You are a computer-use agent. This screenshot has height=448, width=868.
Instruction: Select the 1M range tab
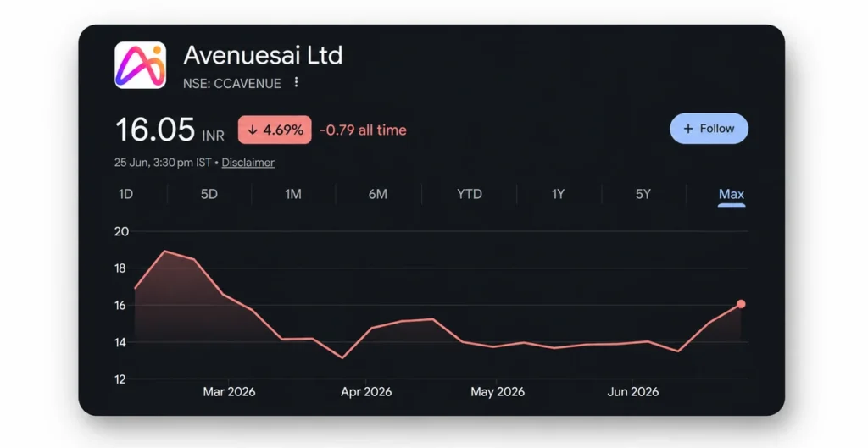tap(292, 194)
